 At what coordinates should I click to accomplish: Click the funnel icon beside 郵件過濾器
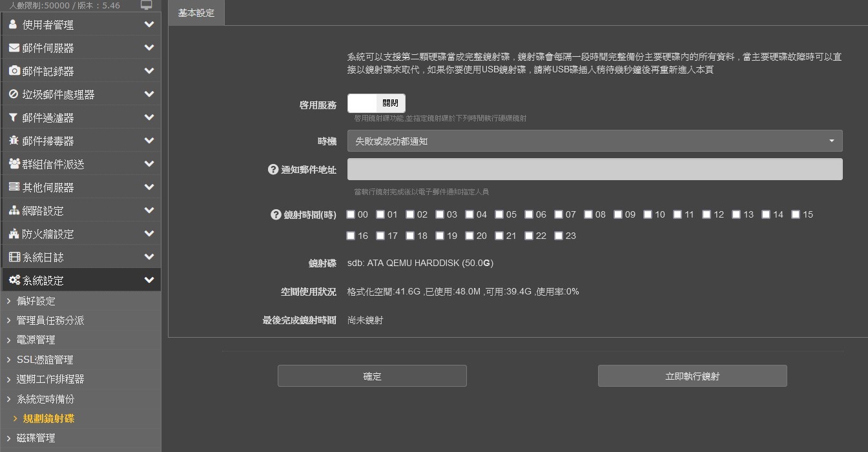(14, 118)
